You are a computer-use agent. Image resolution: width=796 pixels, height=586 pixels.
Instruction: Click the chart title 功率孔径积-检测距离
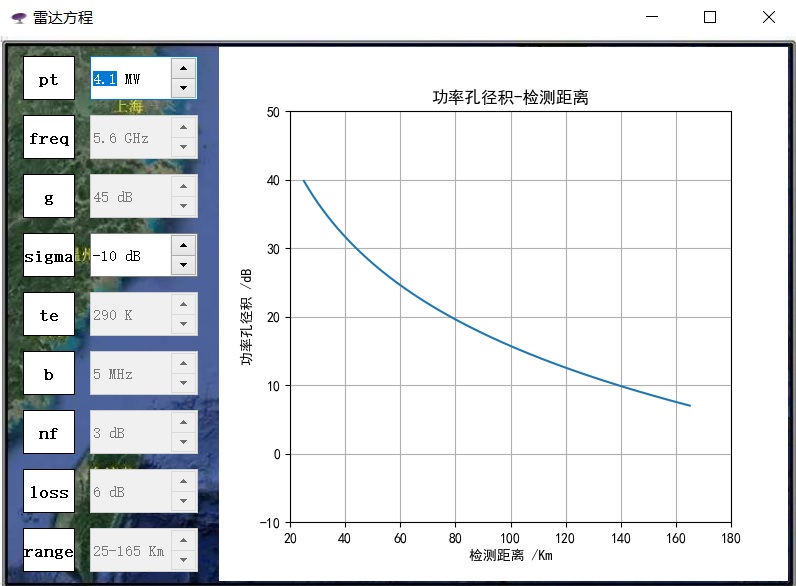pos(510,97)
